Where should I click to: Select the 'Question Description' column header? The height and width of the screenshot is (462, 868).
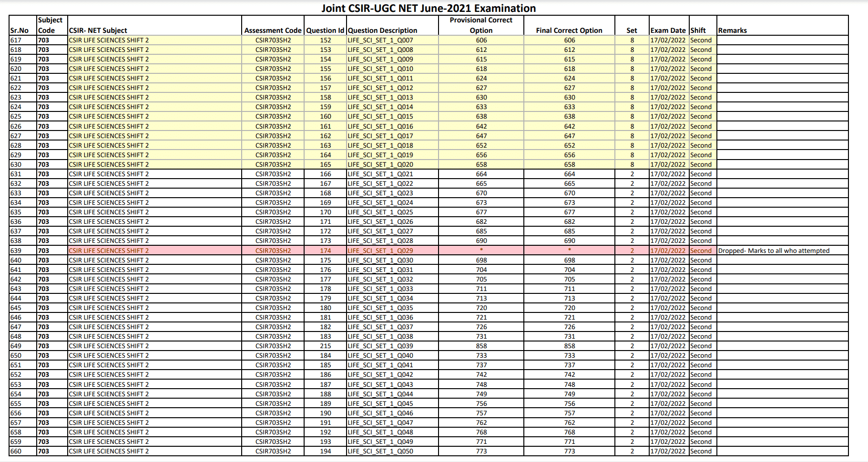click(x=382, y=30)
